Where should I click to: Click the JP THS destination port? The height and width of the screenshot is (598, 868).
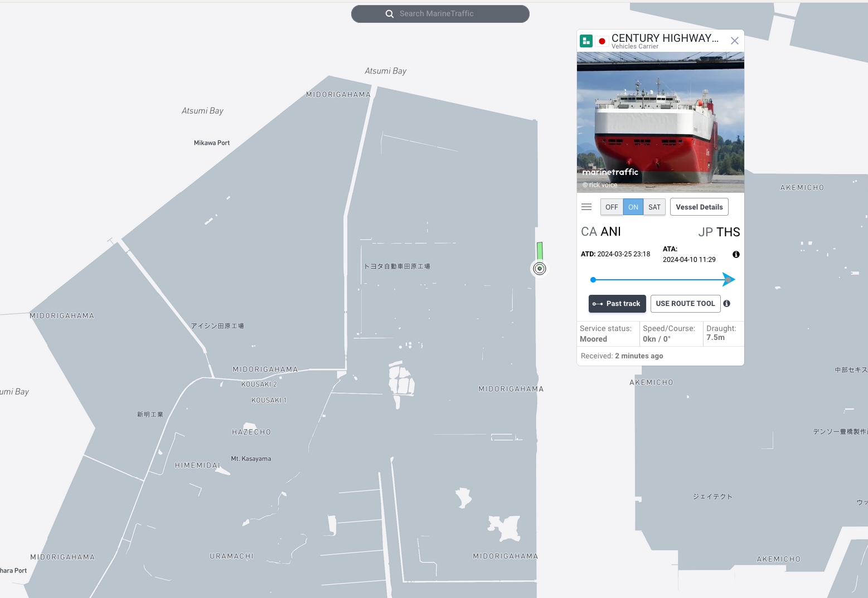(x=719, y=232)
